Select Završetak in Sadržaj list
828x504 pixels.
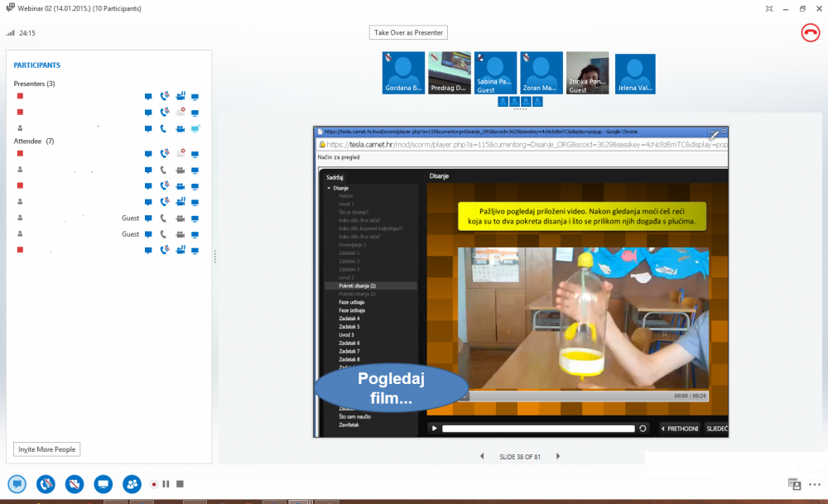tap(349, 425)
